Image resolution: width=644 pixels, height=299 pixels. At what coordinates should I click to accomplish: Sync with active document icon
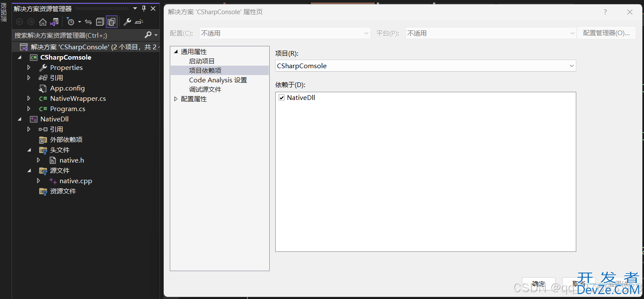pos(88,22)
